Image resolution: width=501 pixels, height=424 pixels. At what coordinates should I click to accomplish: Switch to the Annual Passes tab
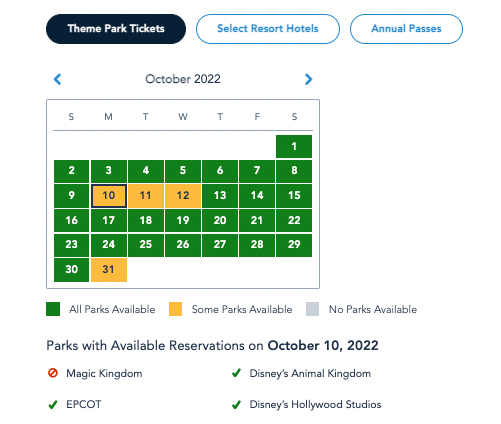406,29
